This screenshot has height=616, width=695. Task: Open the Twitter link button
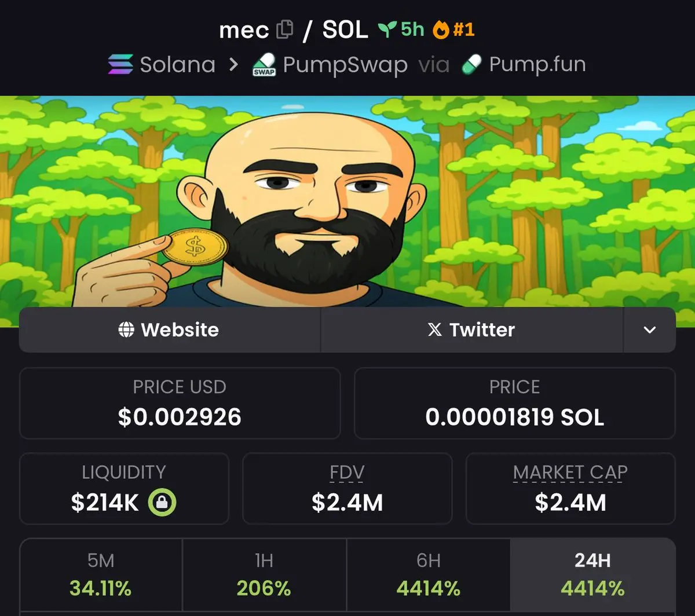coord(472,330)
